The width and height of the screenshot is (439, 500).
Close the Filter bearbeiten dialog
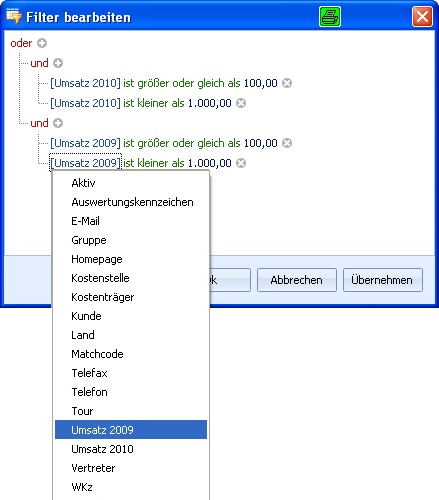[x=422, y=16]
